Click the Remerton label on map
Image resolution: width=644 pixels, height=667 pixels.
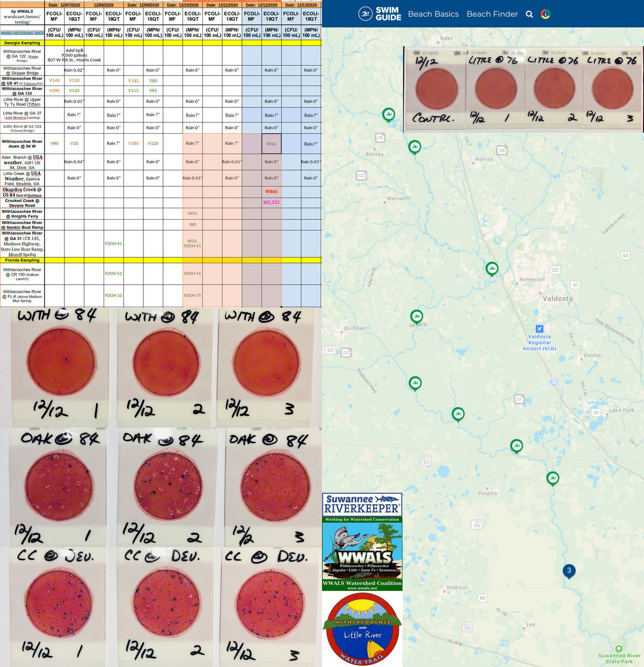click(532, 279)
